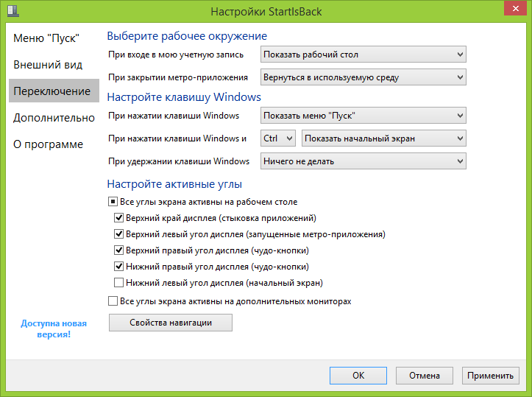
Task: Select the Переключение section
Action: [x=54, y=91]
